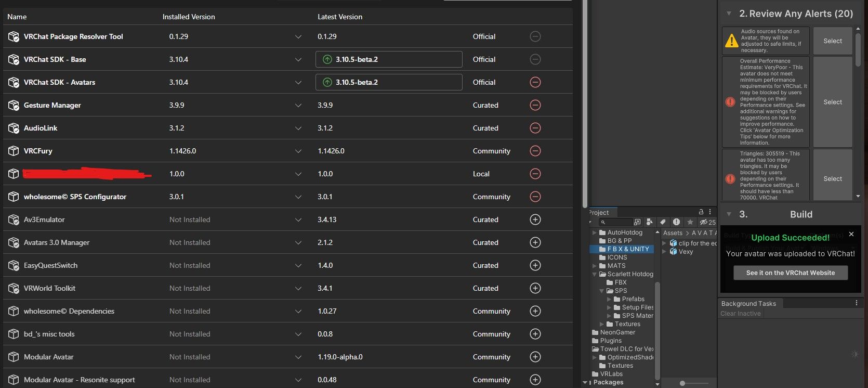Add the Av3Emulator package
The image size is (868, 388).
tap(535, 219)
